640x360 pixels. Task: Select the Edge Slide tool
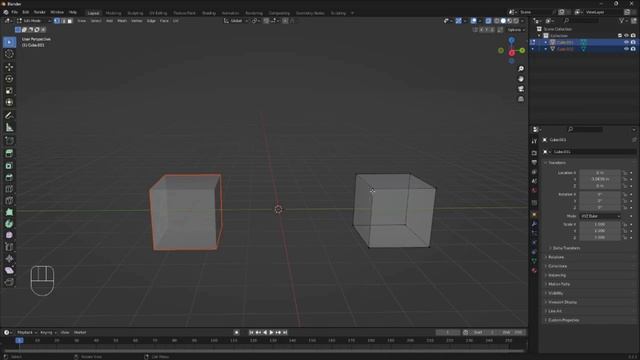click(x=9, y=247)
